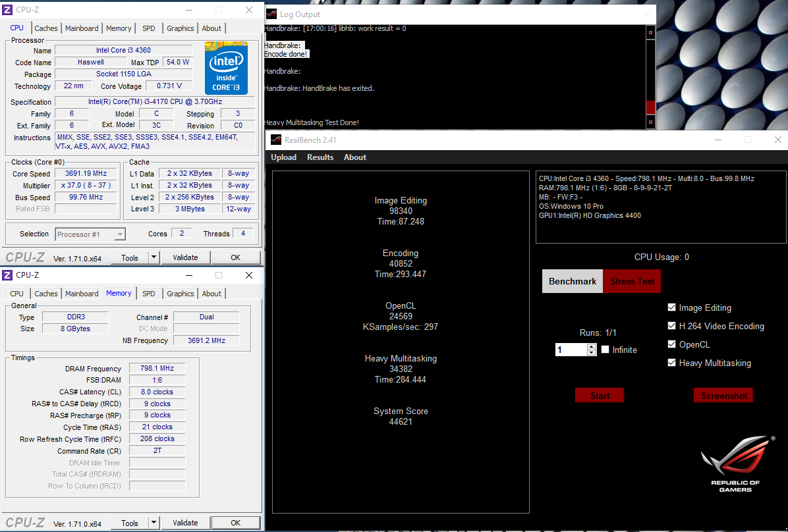Screen dimensions: 788x532
Task: Click the Encoding score 40852
Action: (401, 264)
